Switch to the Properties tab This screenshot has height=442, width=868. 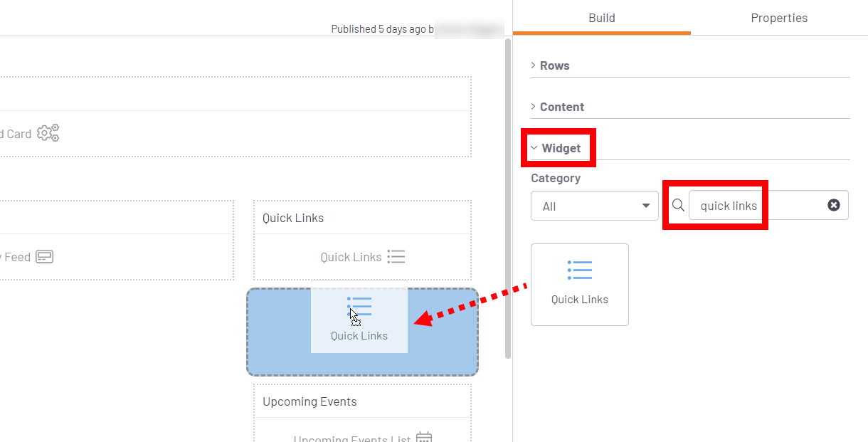point(779,18)
